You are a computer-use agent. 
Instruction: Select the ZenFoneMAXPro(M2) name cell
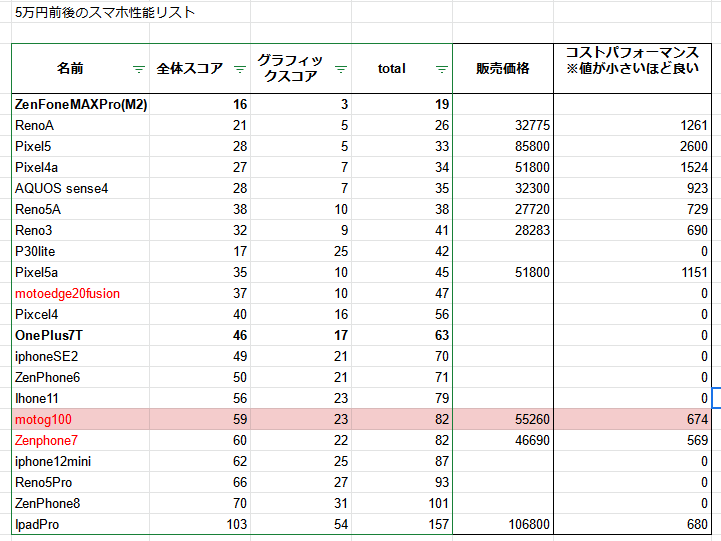point(81,104)
